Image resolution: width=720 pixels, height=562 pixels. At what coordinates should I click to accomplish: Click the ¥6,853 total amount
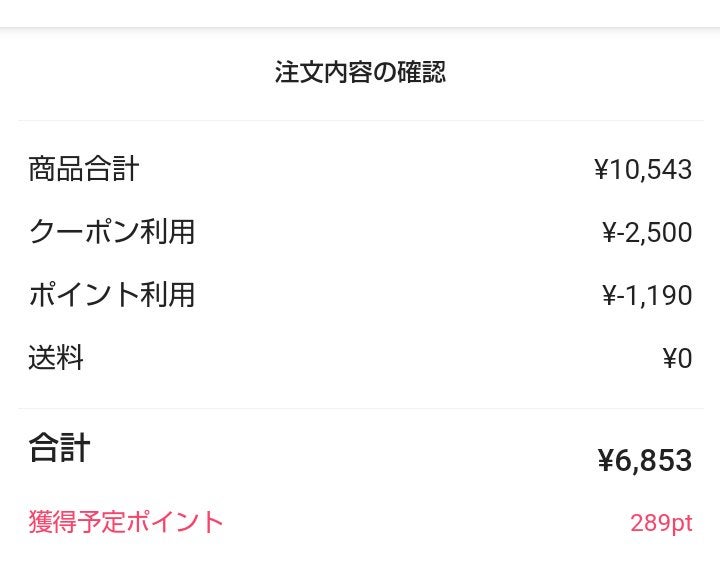644,461
